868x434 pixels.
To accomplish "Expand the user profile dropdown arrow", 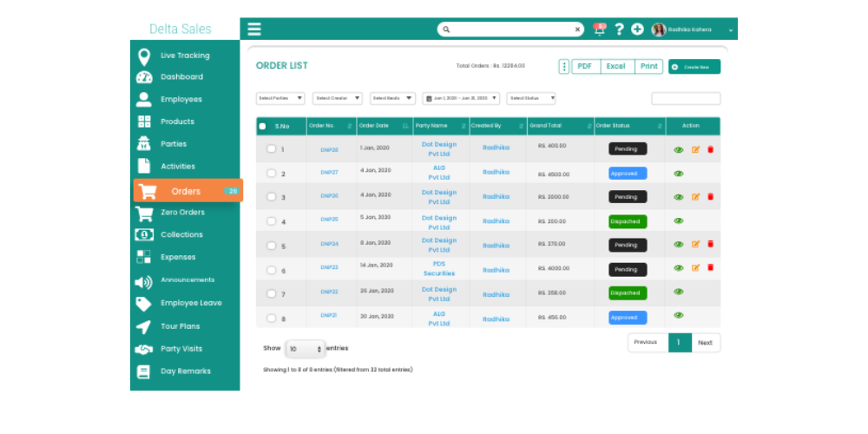I will (731, 30).
